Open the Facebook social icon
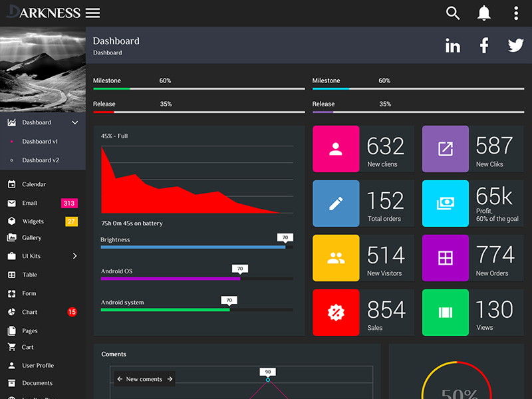Viewport: 532px width, 399px height. pyautogui.click(x=484, y=45)
